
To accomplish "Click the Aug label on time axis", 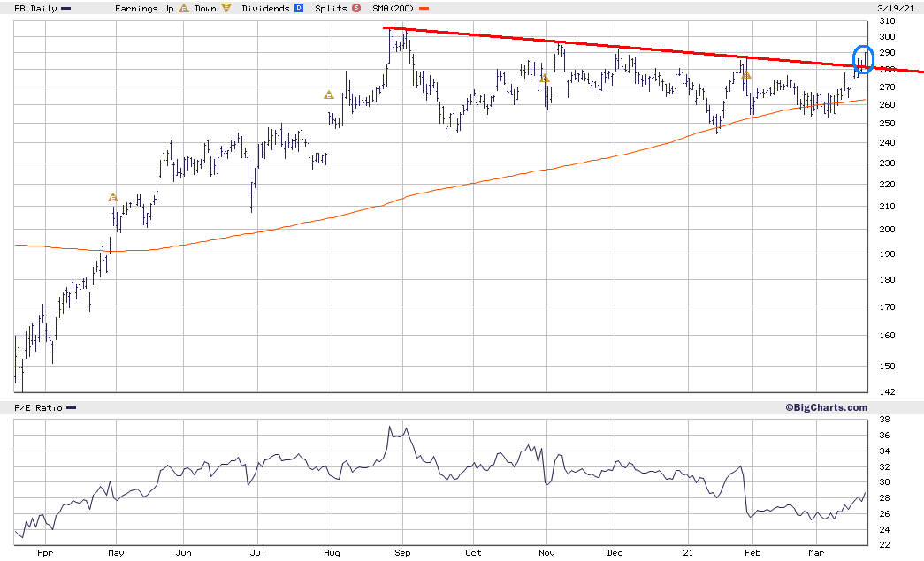I will [332, 553].
